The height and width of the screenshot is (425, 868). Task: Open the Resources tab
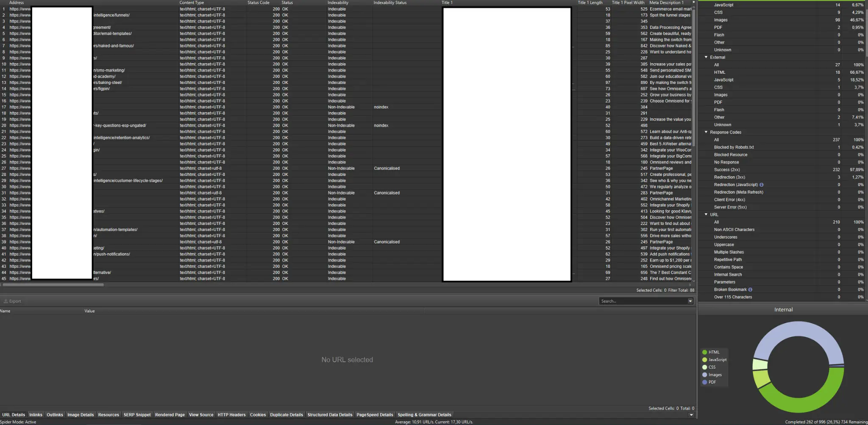coord(108,415)
